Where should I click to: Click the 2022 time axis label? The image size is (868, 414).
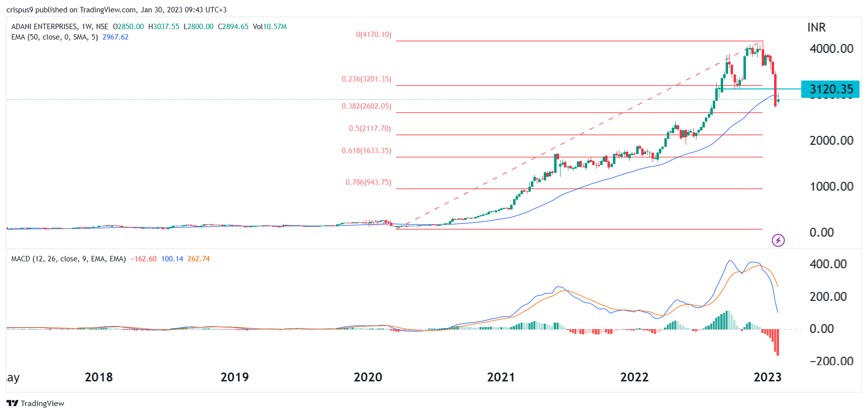634,377
